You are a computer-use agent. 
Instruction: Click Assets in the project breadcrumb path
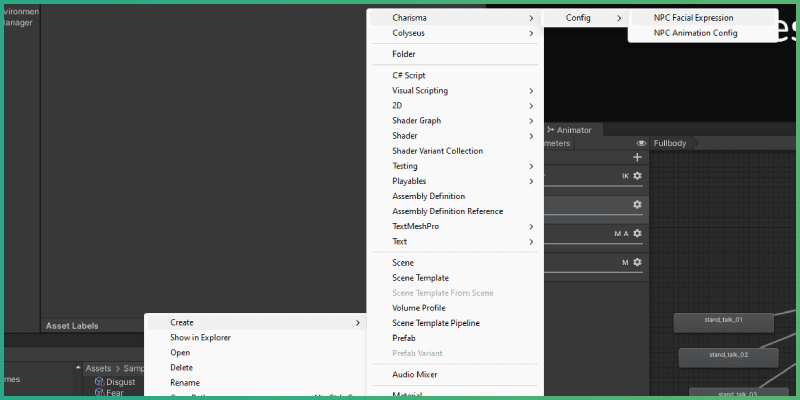pyautogui.click(x=98, y=369)
